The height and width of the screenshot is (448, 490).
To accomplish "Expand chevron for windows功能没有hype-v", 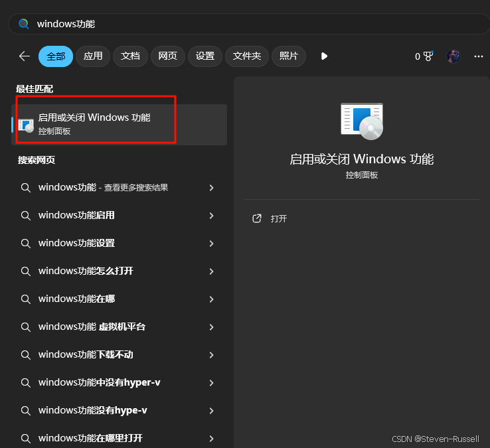I will pos(212,411).
